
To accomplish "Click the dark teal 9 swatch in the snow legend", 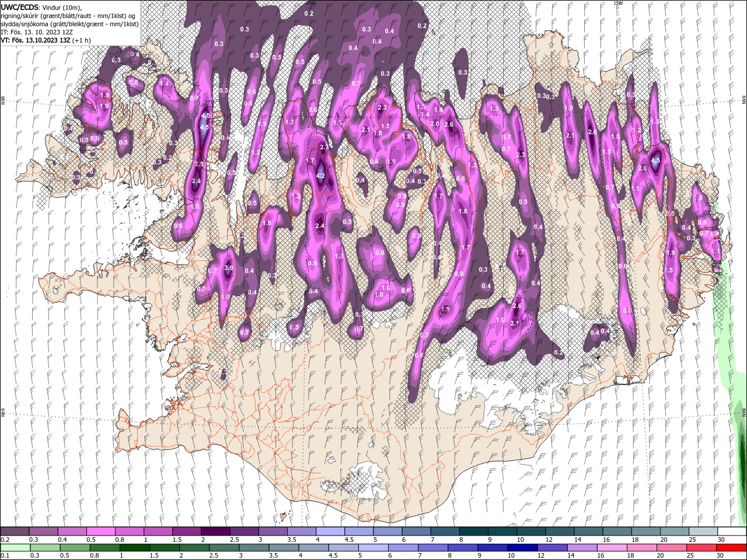I will [502, 531].
